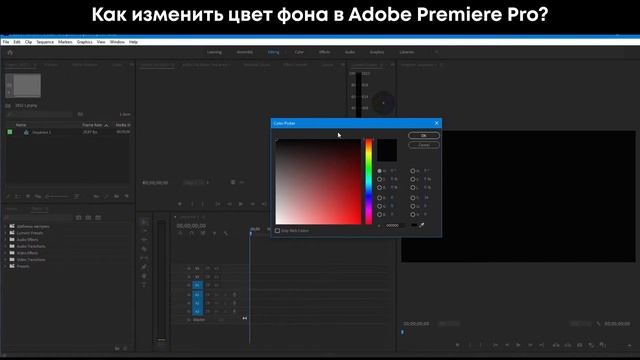Viewport: 640px width, 360px height.
Task: Cancel the Color Picker dialog
Action: click(424, 145)
